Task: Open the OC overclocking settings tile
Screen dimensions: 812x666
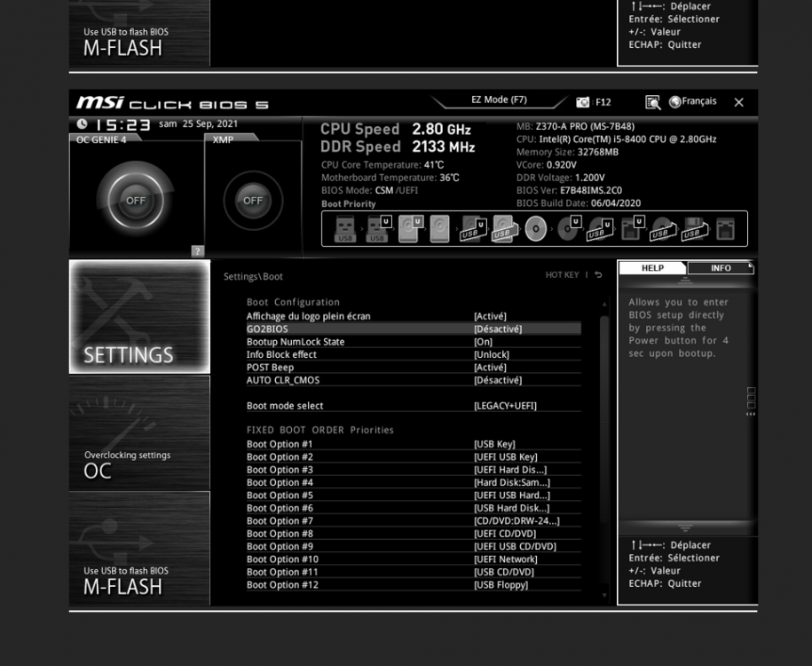Action: click(139, 433)
